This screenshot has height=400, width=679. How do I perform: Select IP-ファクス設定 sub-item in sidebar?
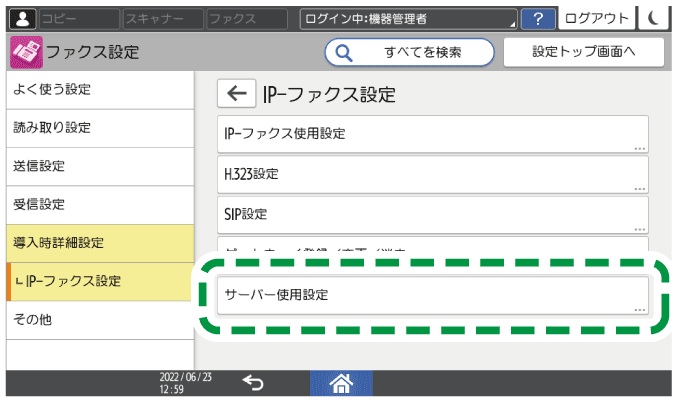point(100,281)
